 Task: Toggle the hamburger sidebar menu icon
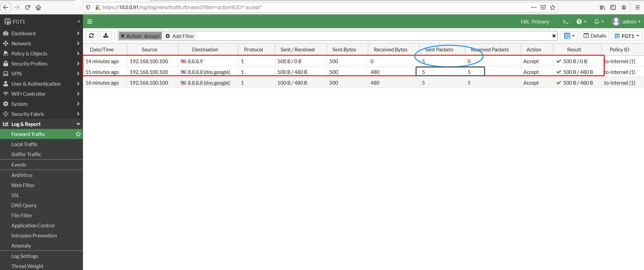tap(90, 21)
